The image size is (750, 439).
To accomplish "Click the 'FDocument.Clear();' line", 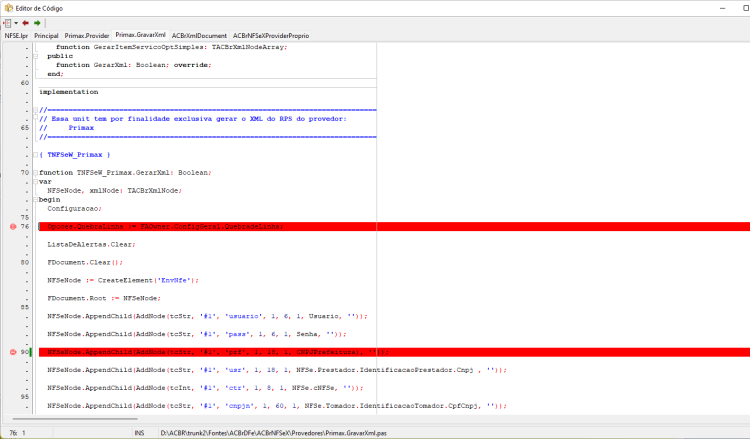I will click(x=85, y=262).
